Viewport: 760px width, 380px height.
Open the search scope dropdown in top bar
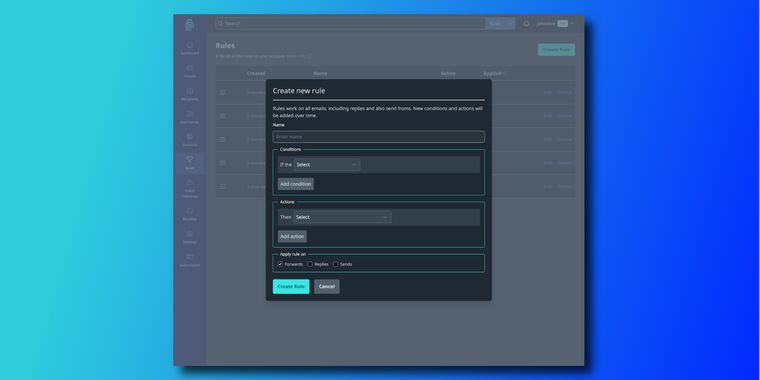(500, 23)
